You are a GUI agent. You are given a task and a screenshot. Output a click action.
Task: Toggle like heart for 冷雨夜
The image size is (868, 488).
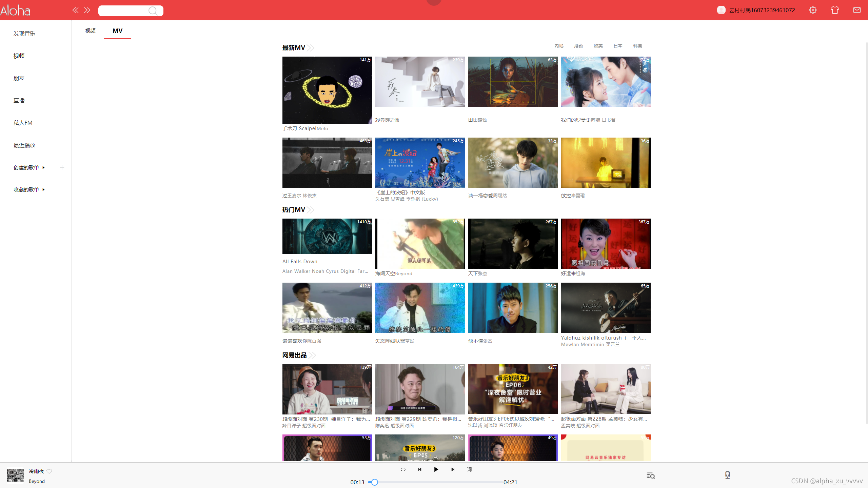coord(50,471)
